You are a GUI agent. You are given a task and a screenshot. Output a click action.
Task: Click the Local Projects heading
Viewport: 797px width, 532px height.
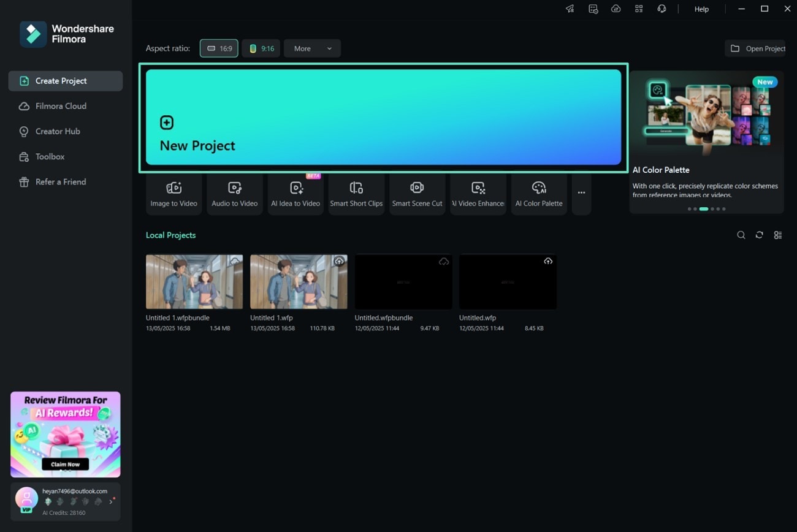tap(171, 235)
